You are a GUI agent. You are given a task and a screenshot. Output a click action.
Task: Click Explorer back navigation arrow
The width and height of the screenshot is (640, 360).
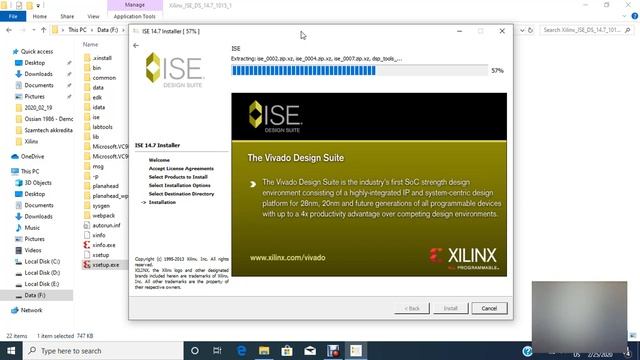coord(9,30)
